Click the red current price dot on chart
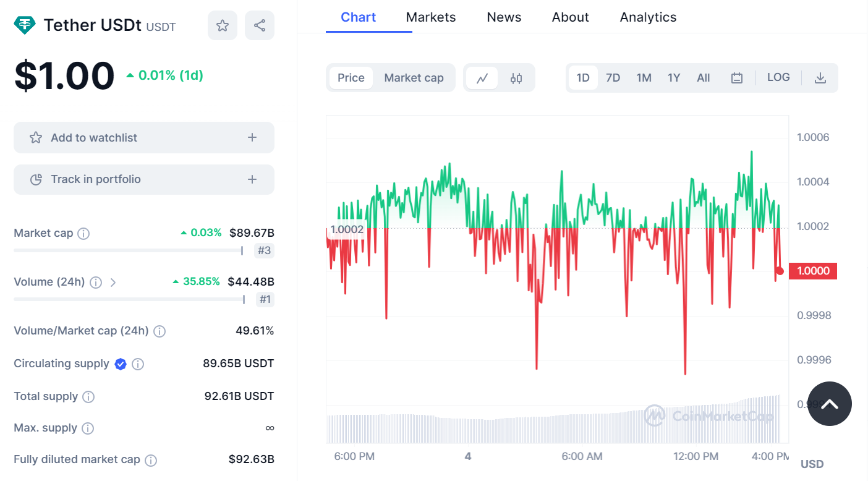Screen dimensions: 868x481 (780, 271)
